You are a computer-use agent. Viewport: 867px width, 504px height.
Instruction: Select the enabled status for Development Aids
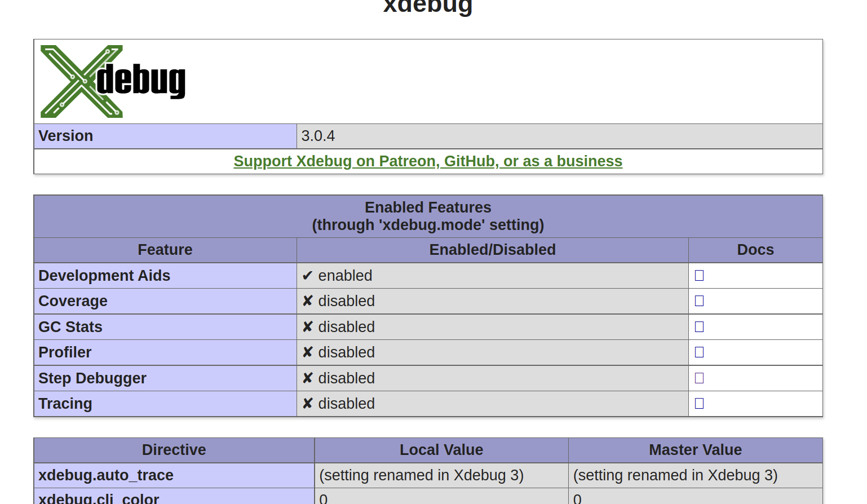tap(337, 276)
